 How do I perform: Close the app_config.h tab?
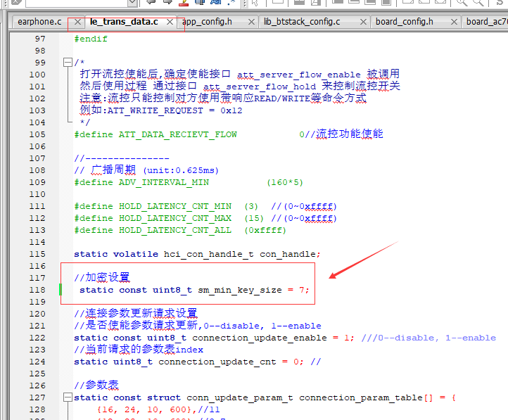click(251, 22)
